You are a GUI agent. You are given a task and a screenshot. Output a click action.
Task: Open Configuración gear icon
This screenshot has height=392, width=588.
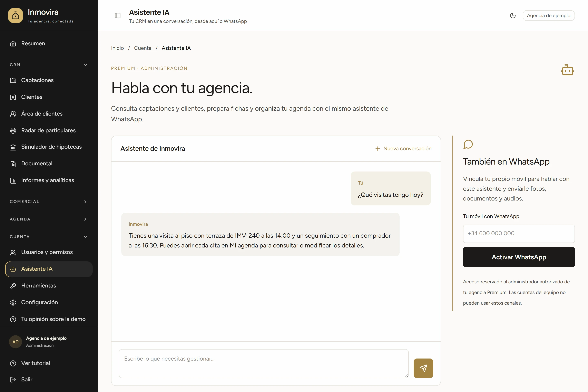(13, 303)
